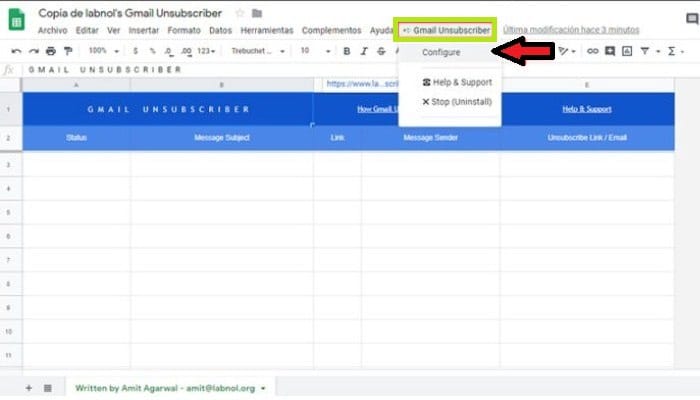Open the Gmail Unsubscriber menu
Screen dimensions: 700x400
click(446, 30)
